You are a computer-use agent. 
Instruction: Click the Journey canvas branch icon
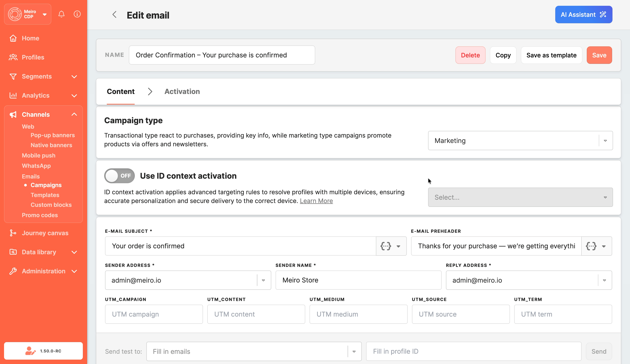(13, 233)
